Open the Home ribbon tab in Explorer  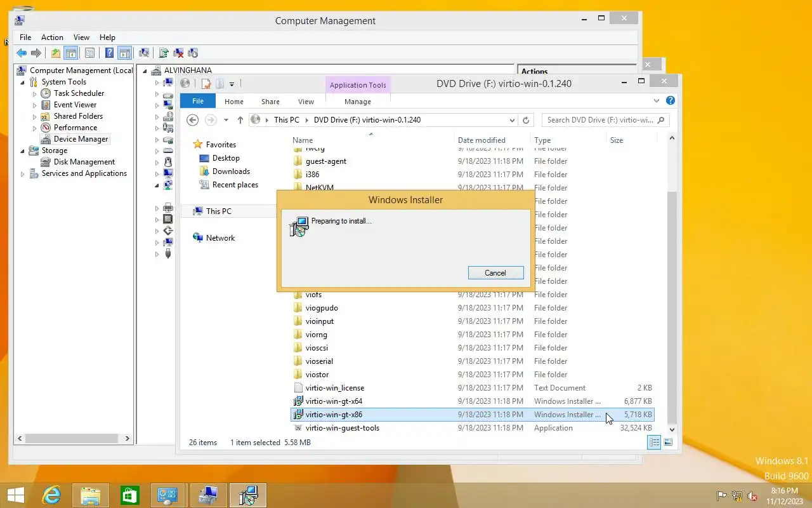point(233,102)
